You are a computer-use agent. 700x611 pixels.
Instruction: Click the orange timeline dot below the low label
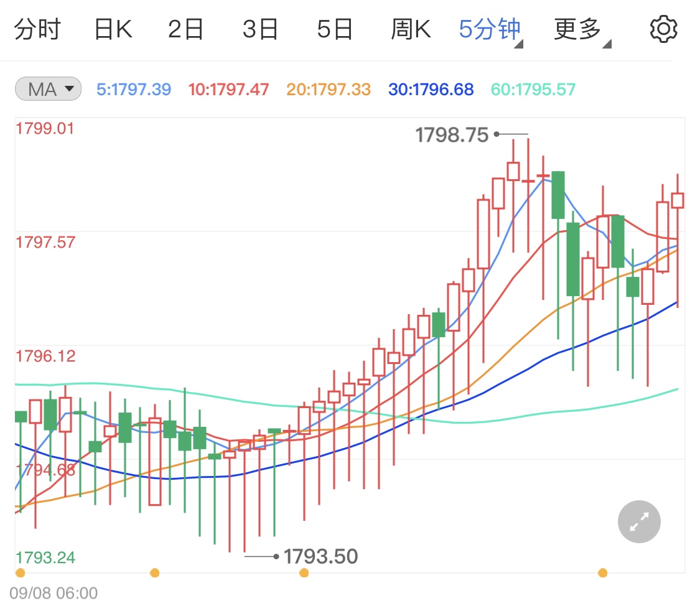point(304,572)
